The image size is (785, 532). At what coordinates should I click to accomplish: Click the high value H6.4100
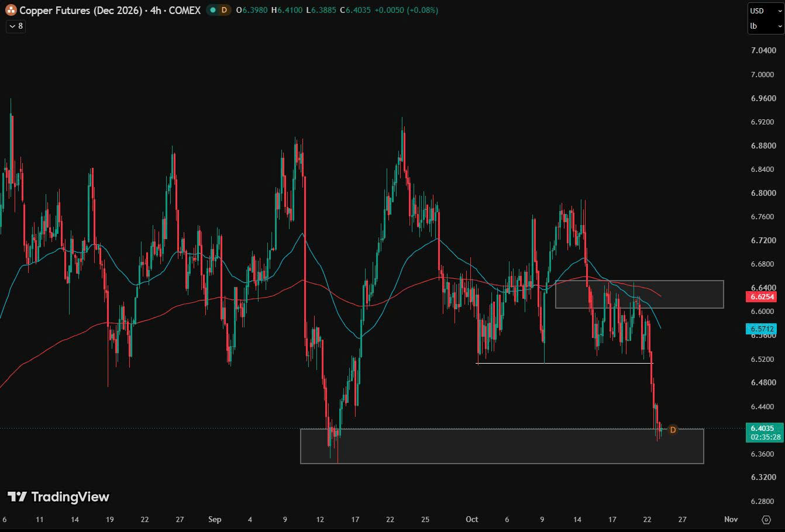coord(287,10)
